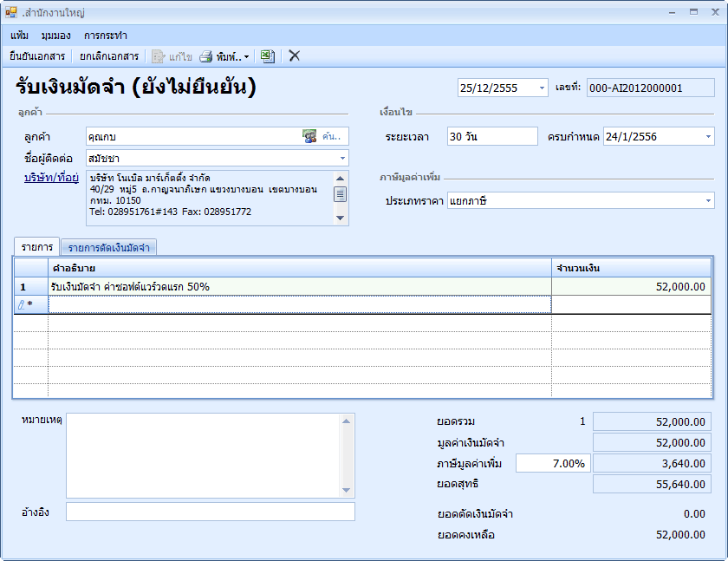728x561 pixels.
Task: Expand the ชื่อผู้ติดต่อ contact name dropdown
Action: 342,158
